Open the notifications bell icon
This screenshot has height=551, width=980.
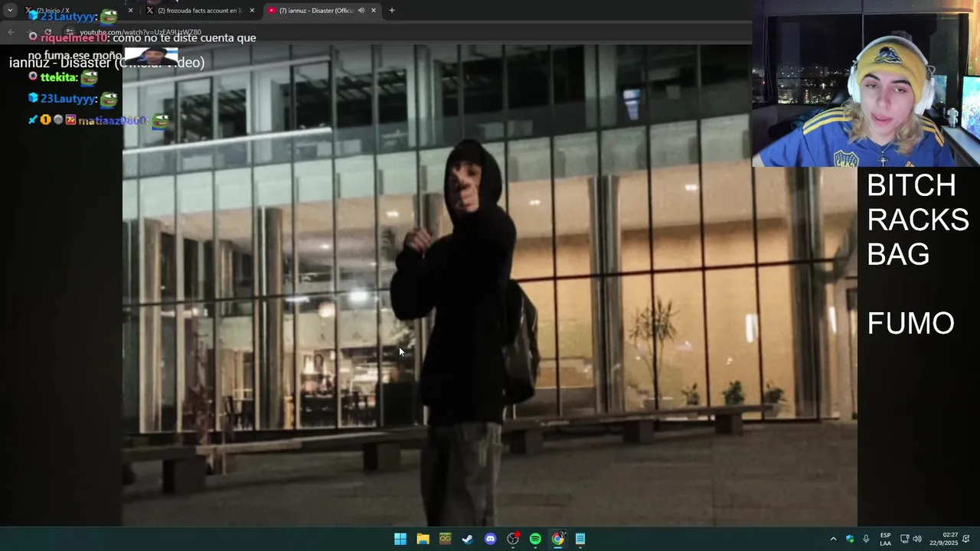point(966,539)
